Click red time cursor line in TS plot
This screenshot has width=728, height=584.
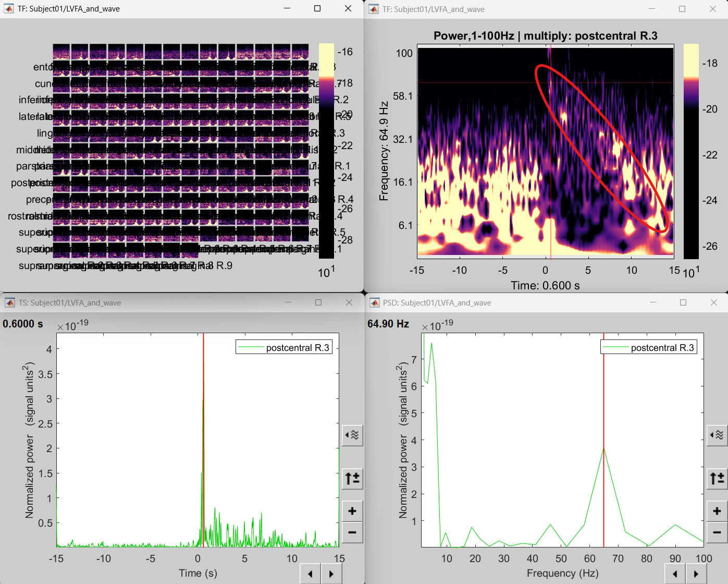pos(203,365)
